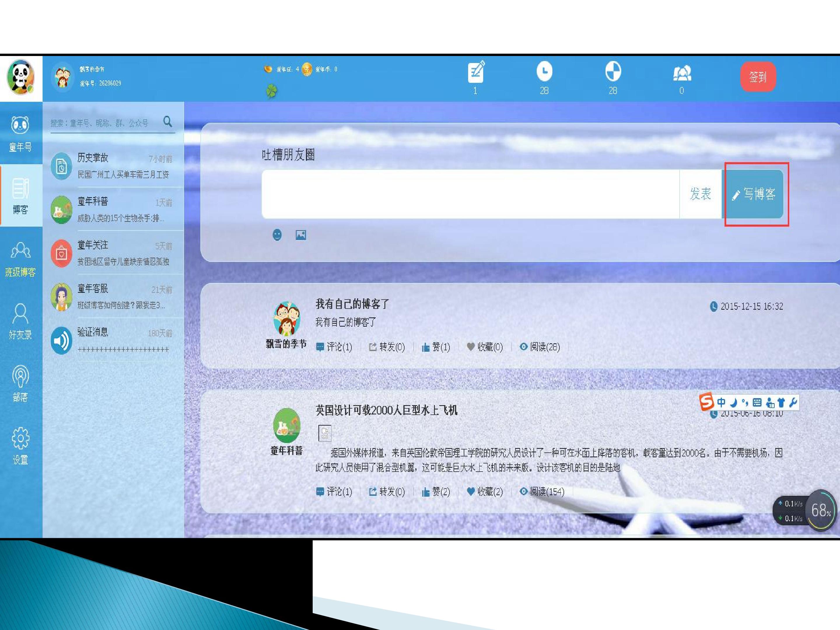Click 发表 to post the message
Screen dimensions: 840x630
pyautogui.click(x=700, y=194)
